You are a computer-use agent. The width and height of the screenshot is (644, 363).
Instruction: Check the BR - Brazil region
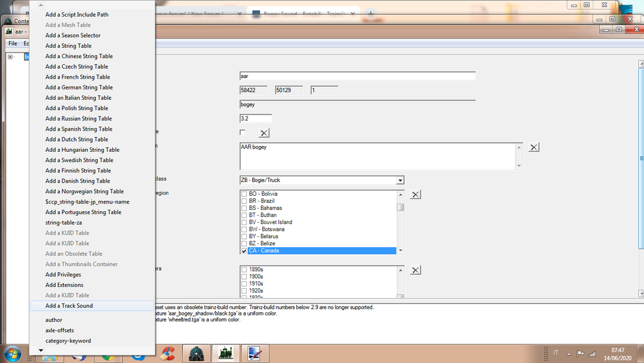(x=244, y=201)
